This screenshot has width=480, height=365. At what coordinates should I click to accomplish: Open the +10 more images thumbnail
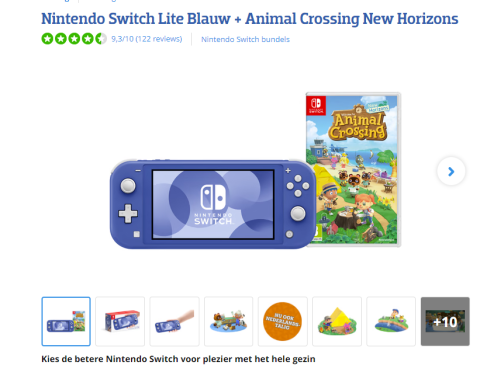445,321
